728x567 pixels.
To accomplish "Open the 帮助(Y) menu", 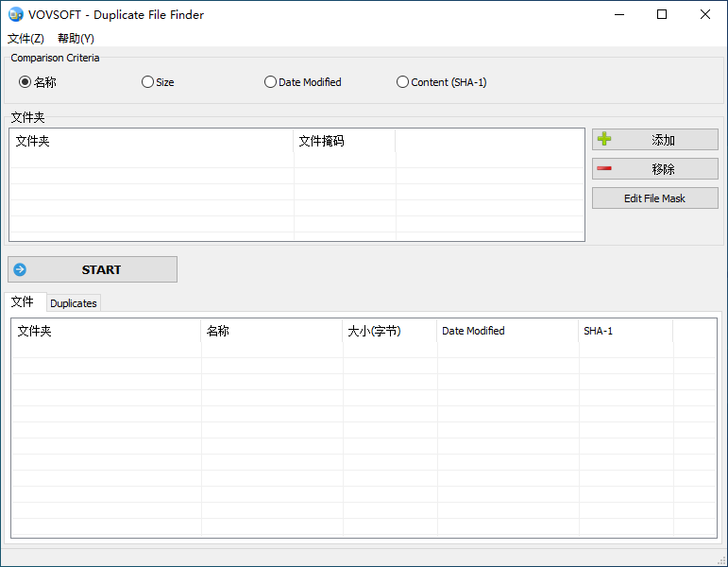I will pos(76,39).
